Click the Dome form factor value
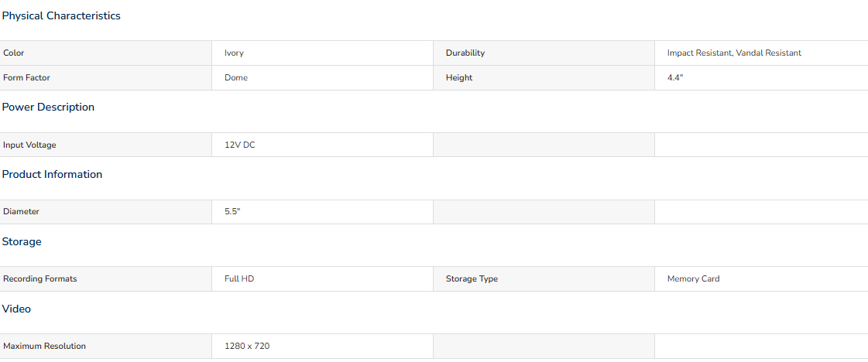Screen dimensions: 868x362 [x=236, y=78]
